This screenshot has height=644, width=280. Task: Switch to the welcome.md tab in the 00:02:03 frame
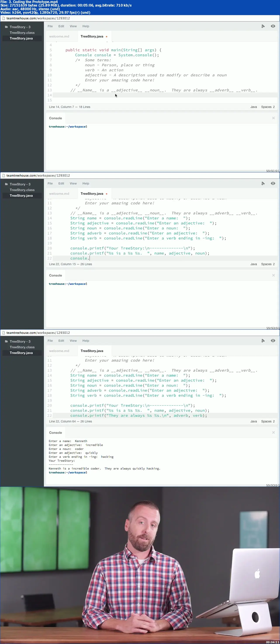click(59, 194)
